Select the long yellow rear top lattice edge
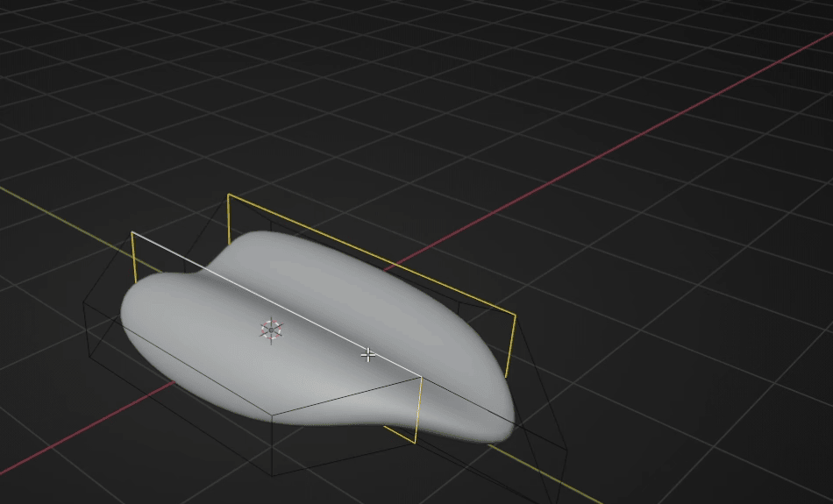Screen dimensions: 833x504 click(368, 254)
